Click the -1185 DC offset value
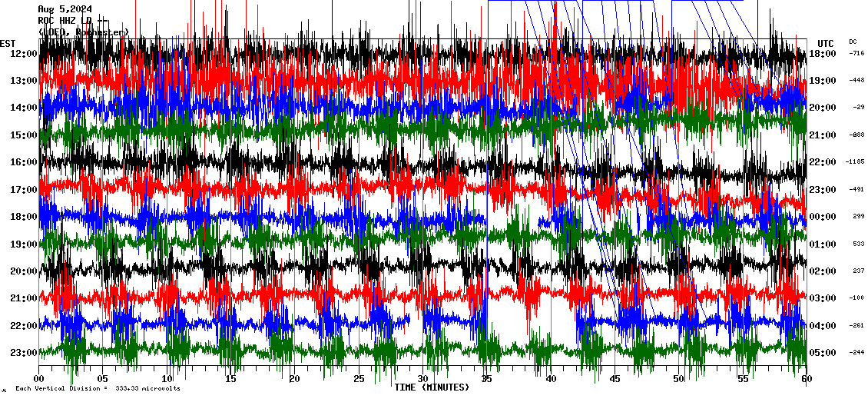This screenshot has width=868, height=399. click(x=855, y=162)
